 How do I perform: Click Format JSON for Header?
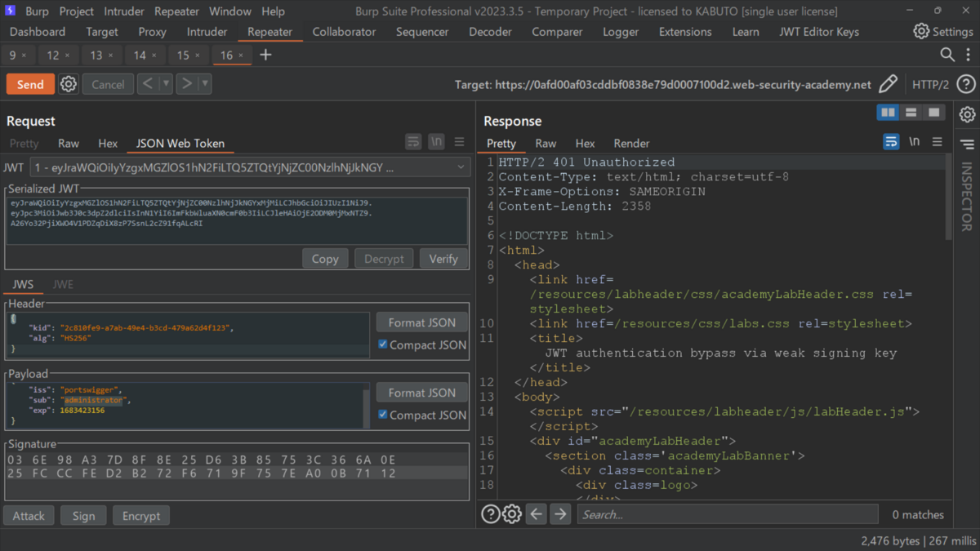point(422,322)
